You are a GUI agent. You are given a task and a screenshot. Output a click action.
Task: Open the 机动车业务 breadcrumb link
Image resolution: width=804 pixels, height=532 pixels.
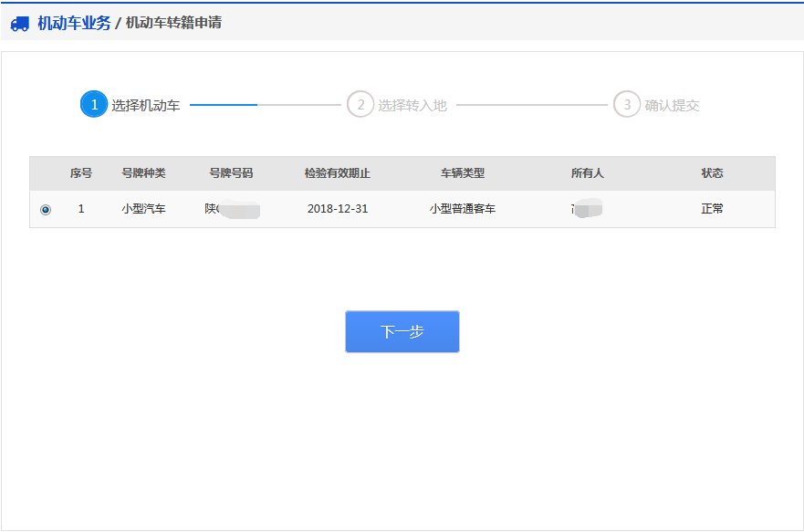pyautogui.click(x=74, y=23)
